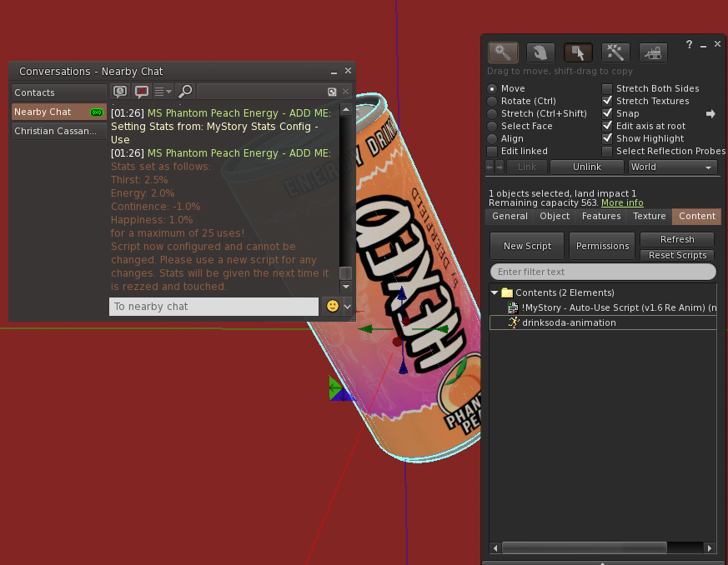Click the Refresh button
The image size is (728, 565).
(677, 239)
